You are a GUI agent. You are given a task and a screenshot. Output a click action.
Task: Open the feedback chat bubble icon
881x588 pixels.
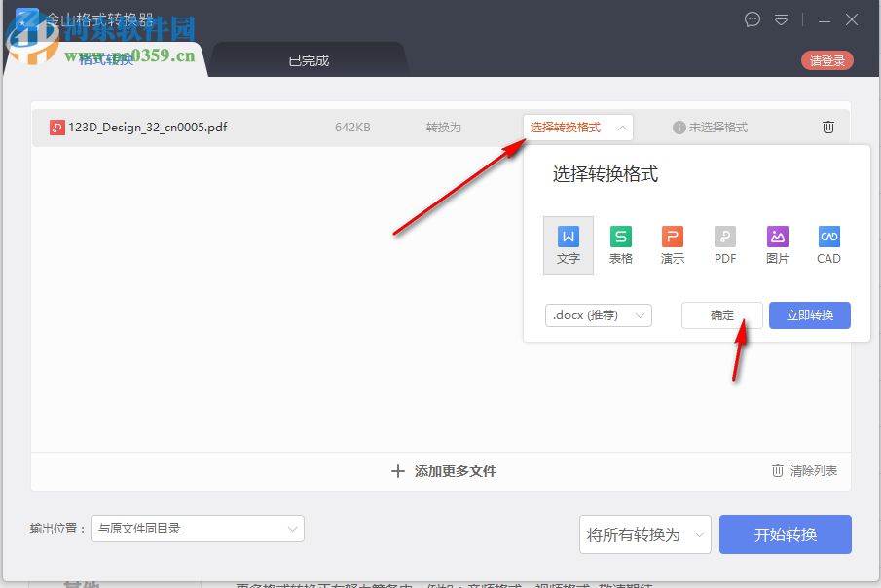coord(753,19)
